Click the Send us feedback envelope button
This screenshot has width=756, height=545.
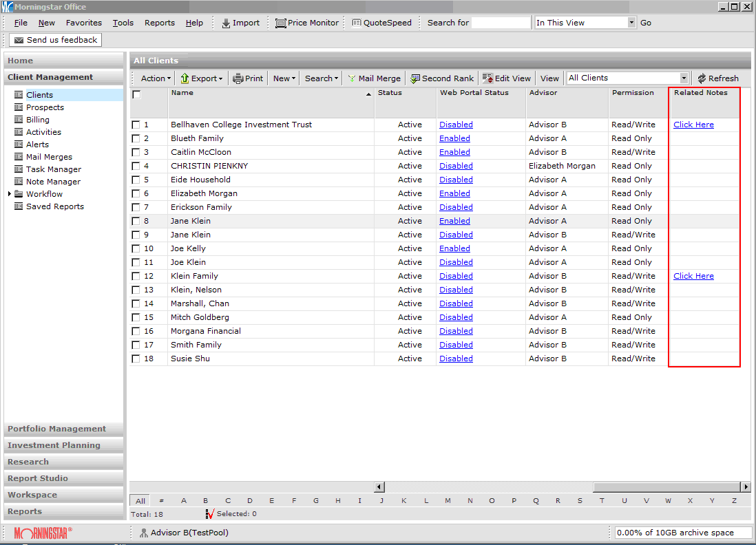55,40
